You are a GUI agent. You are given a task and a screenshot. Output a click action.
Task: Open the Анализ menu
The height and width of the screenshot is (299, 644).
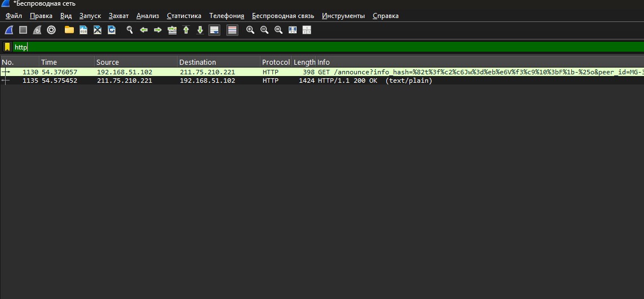coord(147,16)
